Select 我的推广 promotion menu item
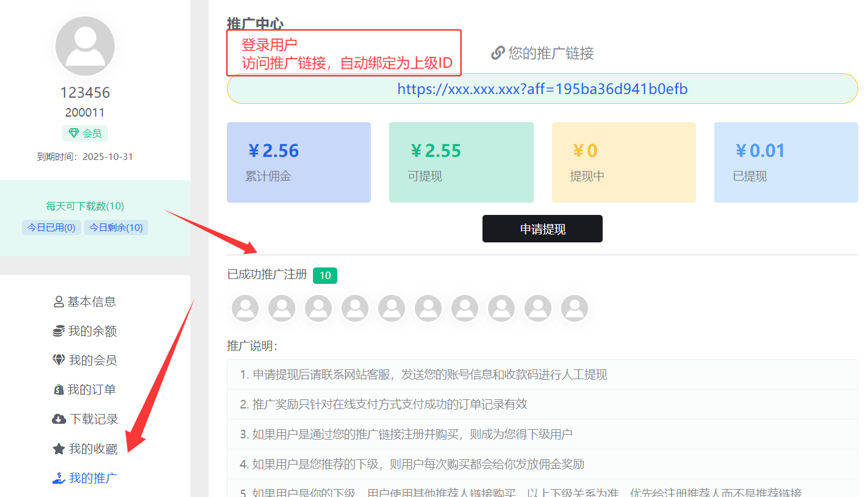Screen dimensions: 868x497 click(x=85, y=478)
